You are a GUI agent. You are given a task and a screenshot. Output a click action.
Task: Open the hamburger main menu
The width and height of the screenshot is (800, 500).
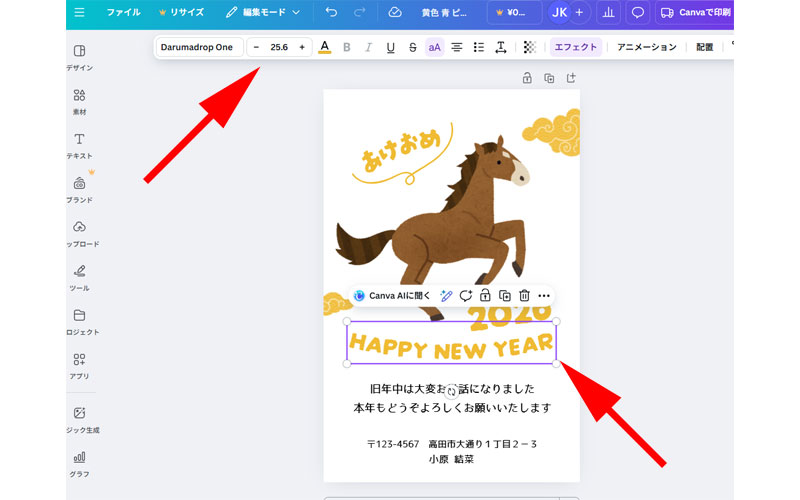click(x=80, y=12)
